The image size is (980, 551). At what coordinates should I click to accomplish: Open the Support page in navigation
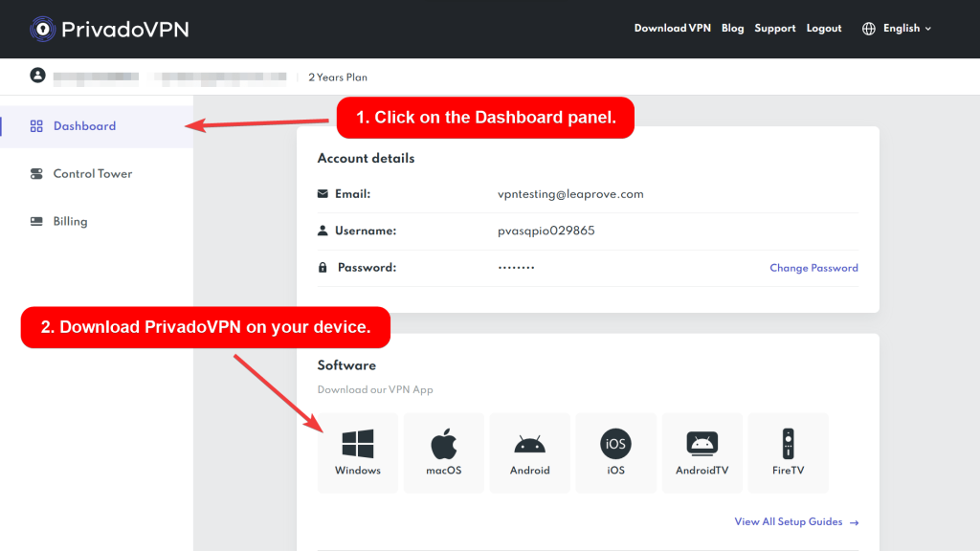click(x=775, y=29)
